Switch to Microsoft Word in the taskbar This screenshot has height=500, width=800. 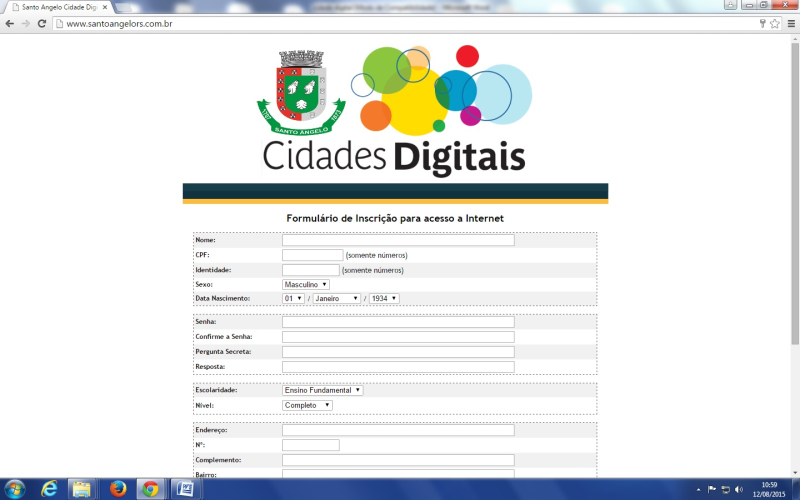click(x=183, y=488)
